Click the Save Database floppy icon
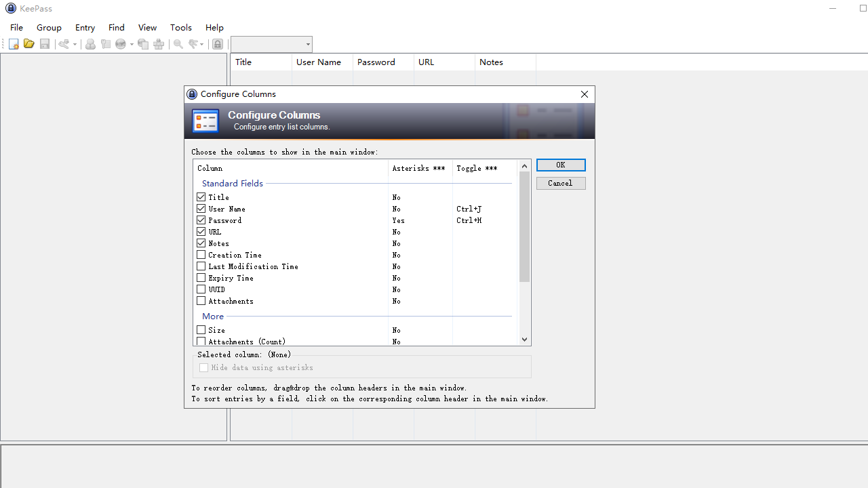This screenshot has width=868, height=488. coord(45,44)
